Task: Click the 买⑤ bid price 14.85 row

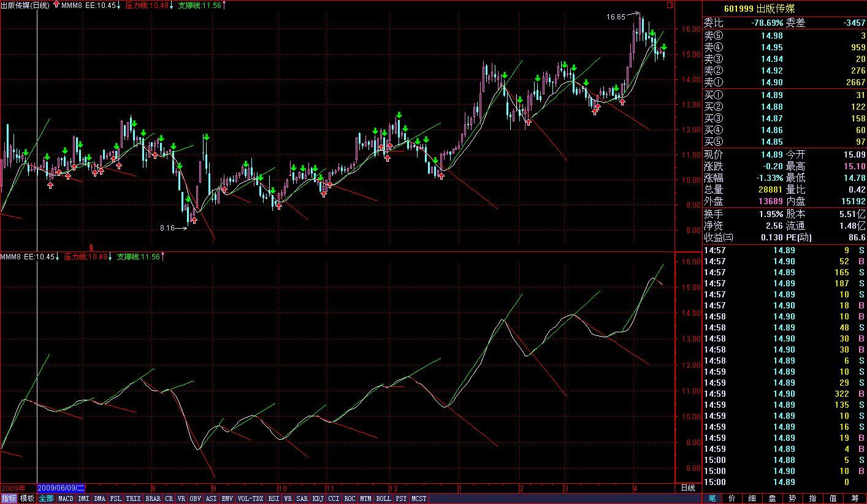Action: (x=785, y=142)
